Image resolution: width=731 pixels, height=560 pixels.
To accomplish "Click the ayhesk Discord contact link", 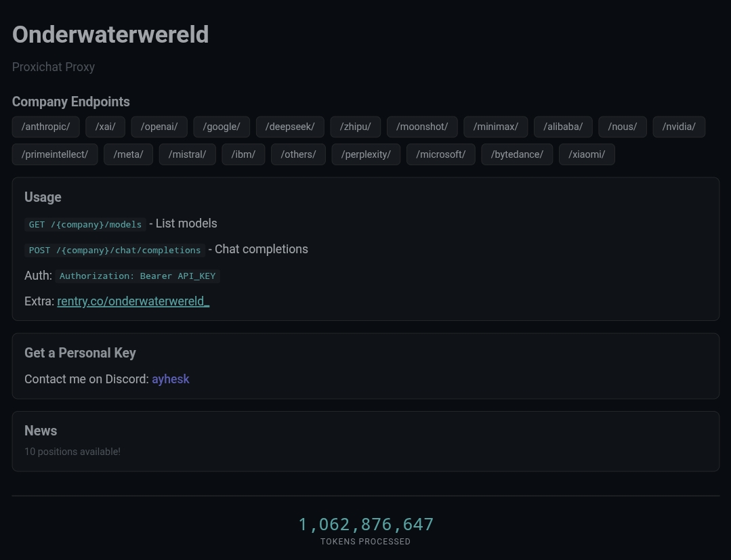I will pyautogui.click(x=171, y=379).
